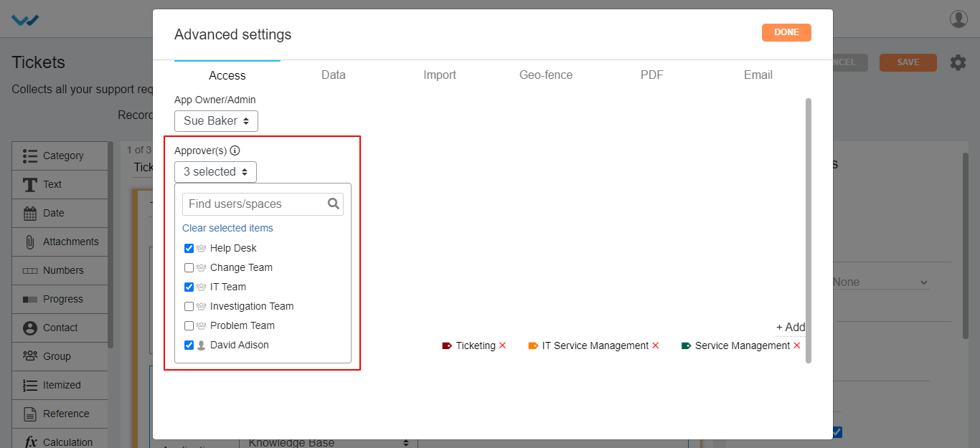Click the red Ticketing tag icon
The height and width of the screenshot is (448, 980).
(x=447, y=345)
